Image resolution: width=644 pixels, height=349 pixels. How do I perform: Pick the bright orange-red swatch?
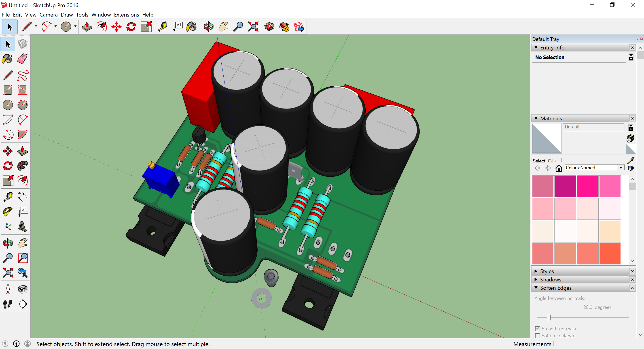tap(610, 253)
